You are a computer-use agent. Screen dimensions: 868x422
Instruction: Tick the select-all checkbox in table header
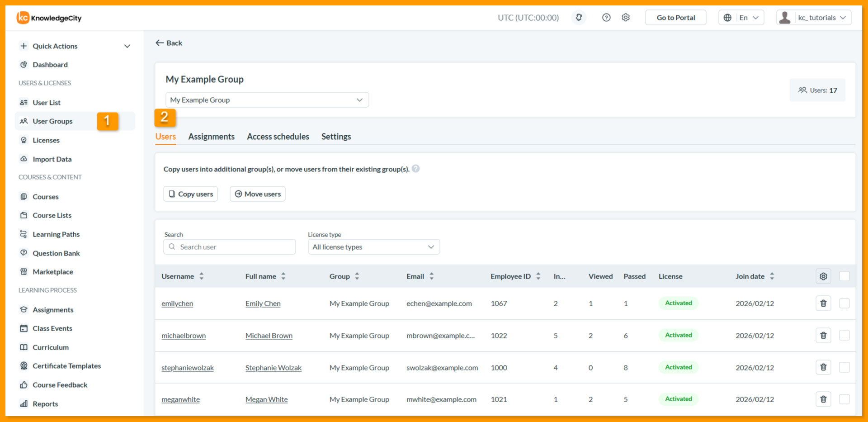click(x=844, y=276)
